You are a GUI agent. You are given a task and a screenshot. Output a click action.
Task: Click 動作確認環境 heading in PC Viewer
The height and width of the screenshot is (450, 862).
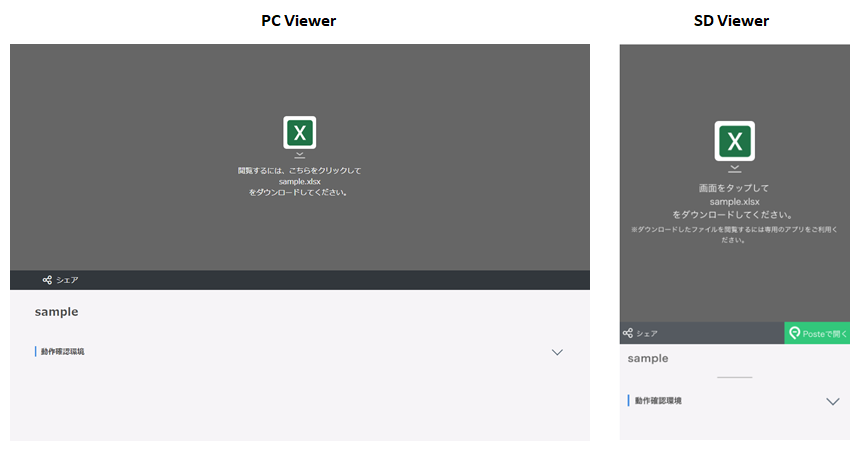(62, 352)
